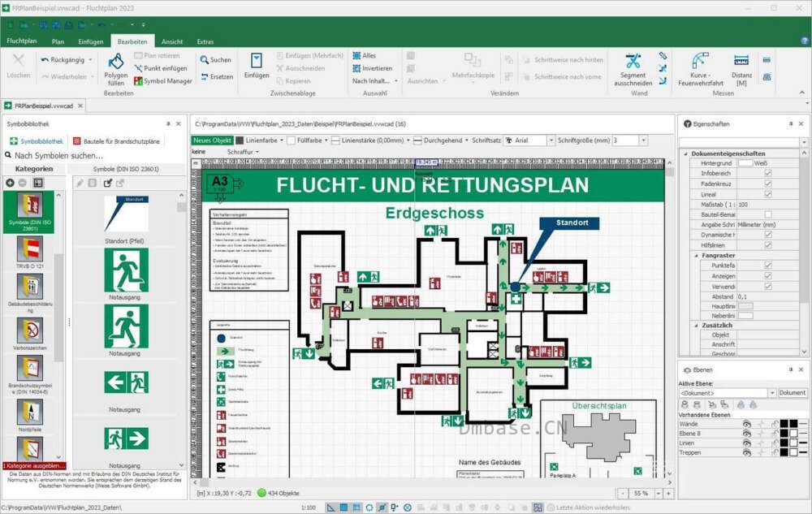Open the Arial font dropdown
Screen dimensions: 812x514
[x=551, y=140]
